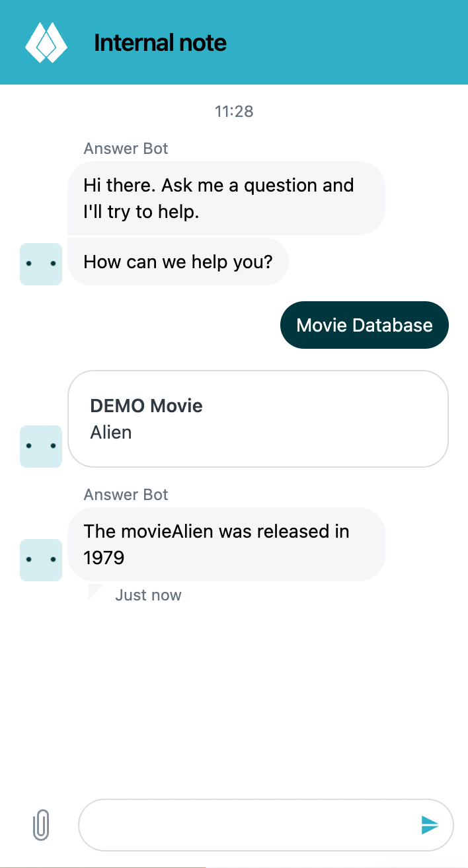The width and height of the screenshot is (468, 868).
Task: Click the 'DEMO Movie' heading in the card
Action: click(x=147, y=406)
